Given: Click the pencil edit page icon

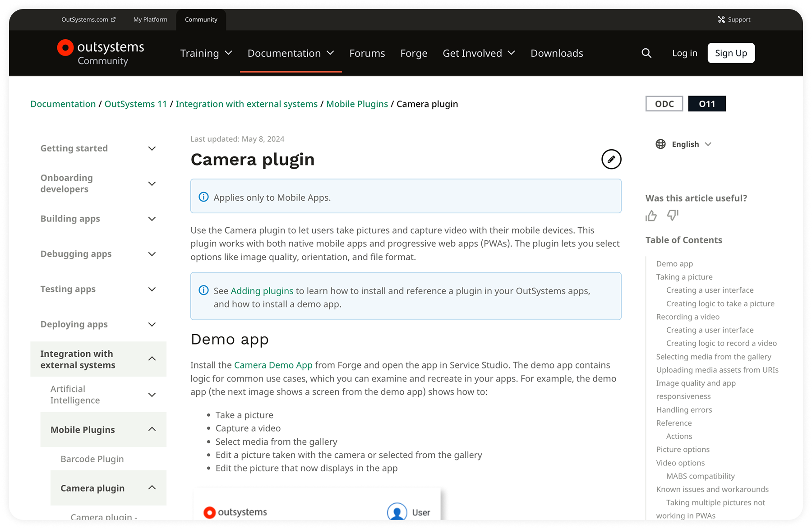Looking at the screenshot, I should (611, 159).
